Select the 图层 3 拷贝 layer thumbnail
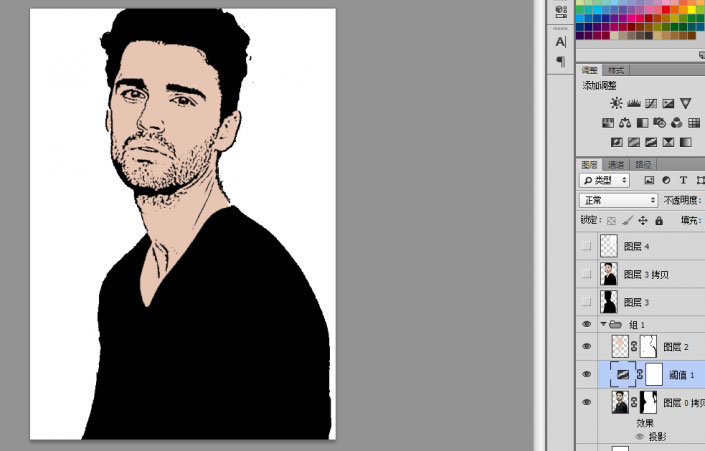 (x=609, y=274)
